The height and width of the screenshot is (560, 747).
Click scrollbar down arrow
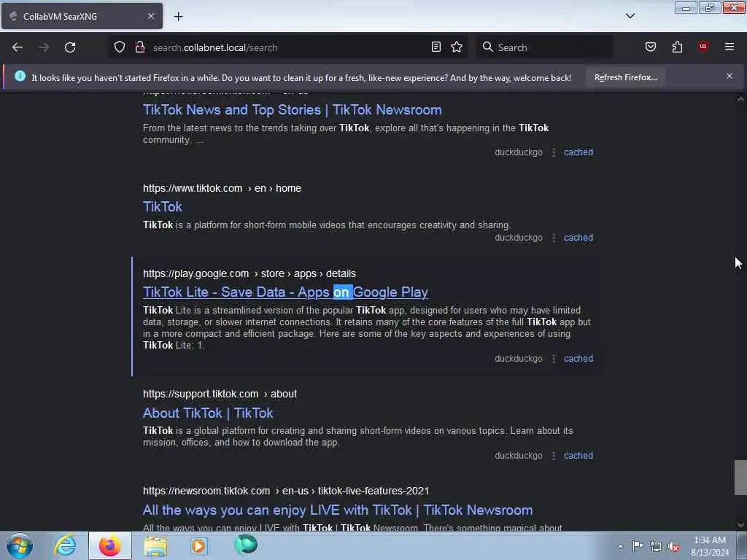(740, 525)
